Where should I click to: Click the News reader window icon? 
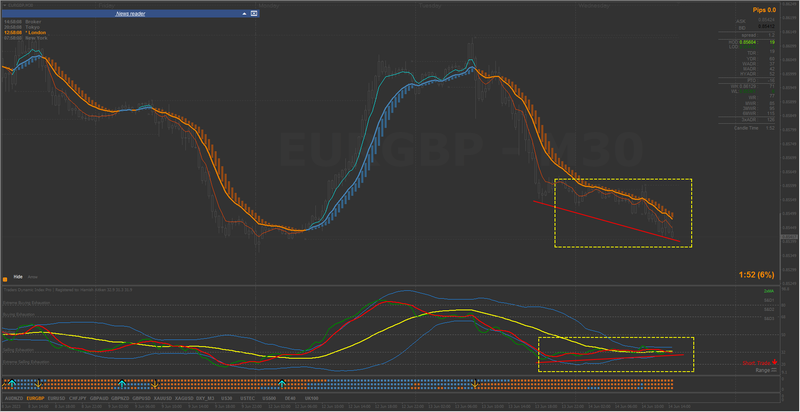tap(254, 14)
